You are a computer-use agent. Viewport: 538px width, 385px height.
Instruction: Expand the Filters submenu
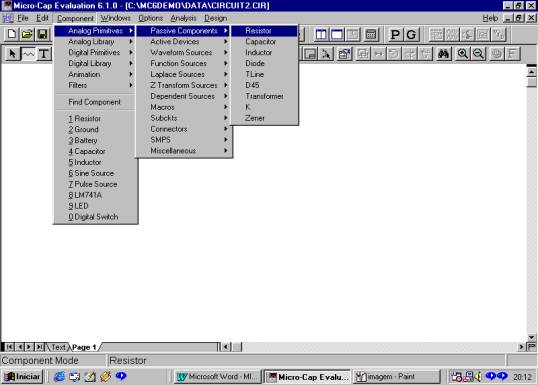[x=95, y=85]
